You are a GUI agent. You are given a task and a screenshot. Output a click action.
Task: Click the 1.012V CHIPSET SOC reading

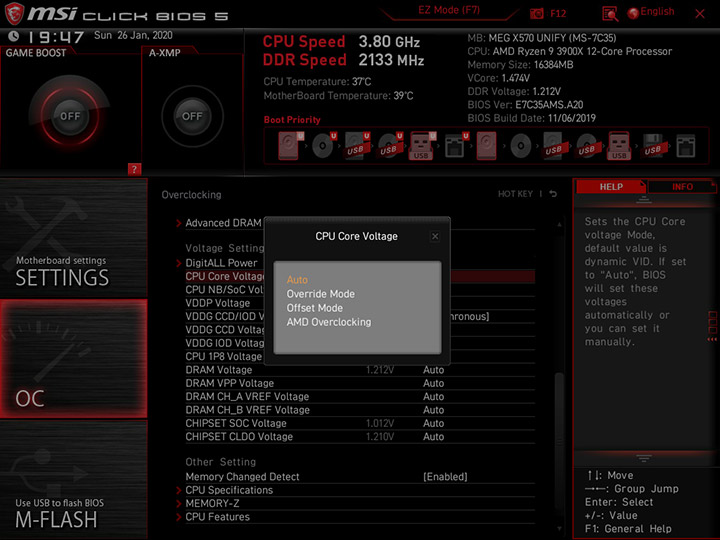coord(380,423)
